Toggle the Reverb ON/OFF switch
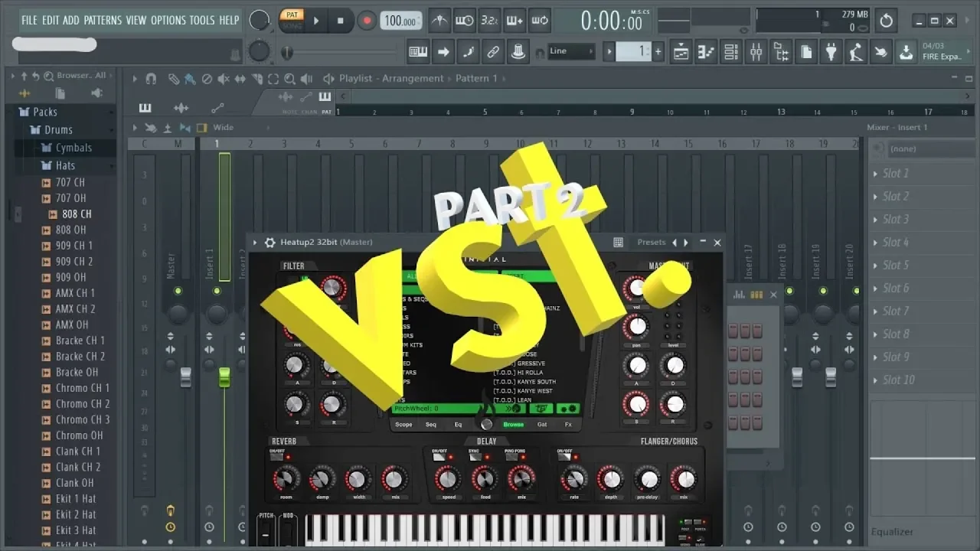 (x=276, y=456)
